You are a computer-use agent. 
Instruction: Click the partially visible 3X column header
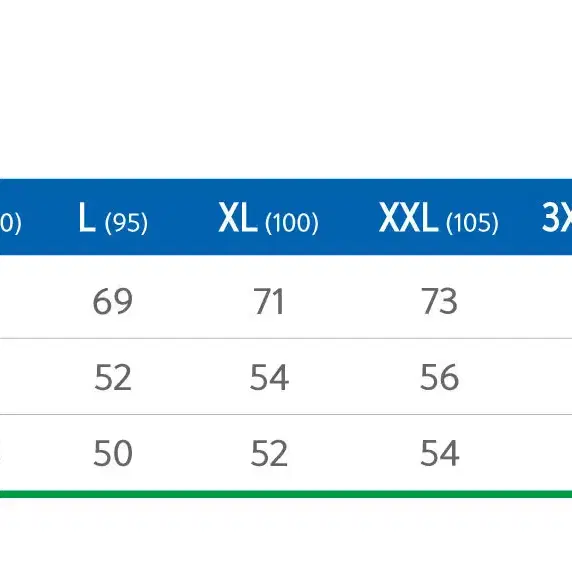click(557, 217)
